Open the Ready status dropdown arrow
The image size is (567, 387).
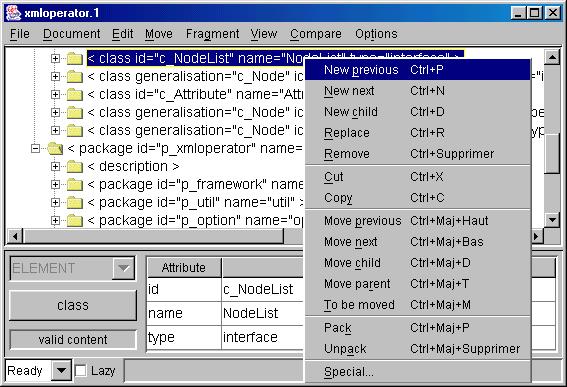click(x=61, y=370)
